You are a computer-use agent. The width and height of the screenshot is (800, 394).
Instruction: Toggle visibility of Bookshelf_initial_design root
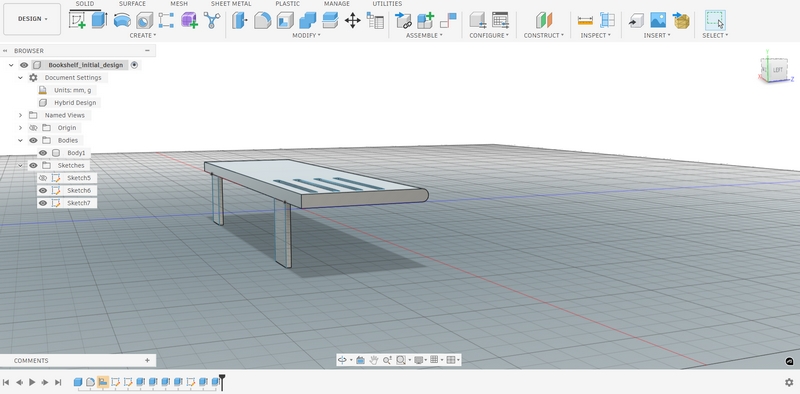[x=24, y=65]
